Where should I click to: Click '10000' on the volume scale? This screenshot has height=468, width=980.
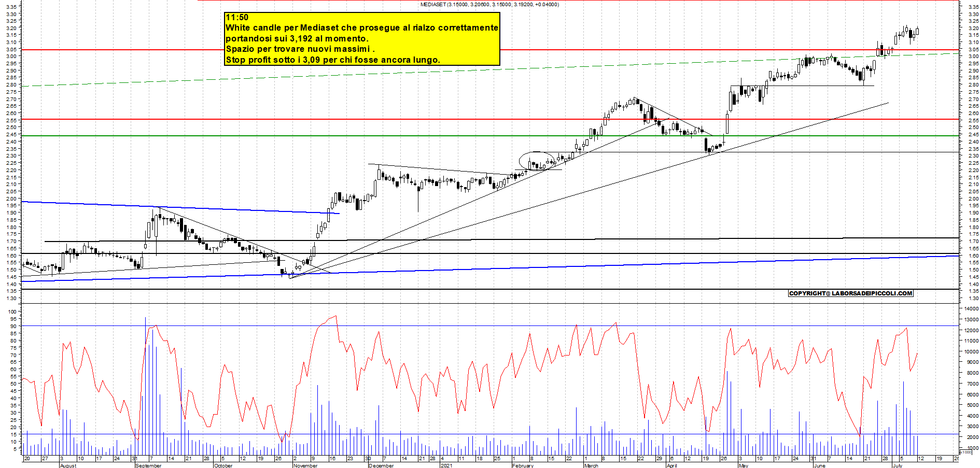pyautogui.click(x=971, y=351)
